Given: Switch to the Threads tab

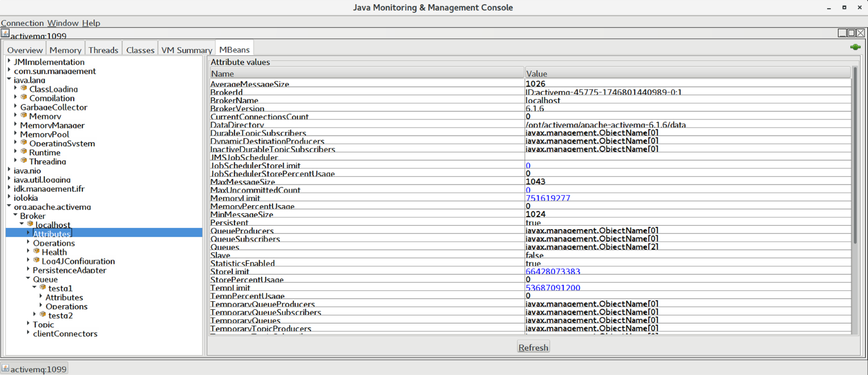Looking at the screenshot, I should [103, 49].
